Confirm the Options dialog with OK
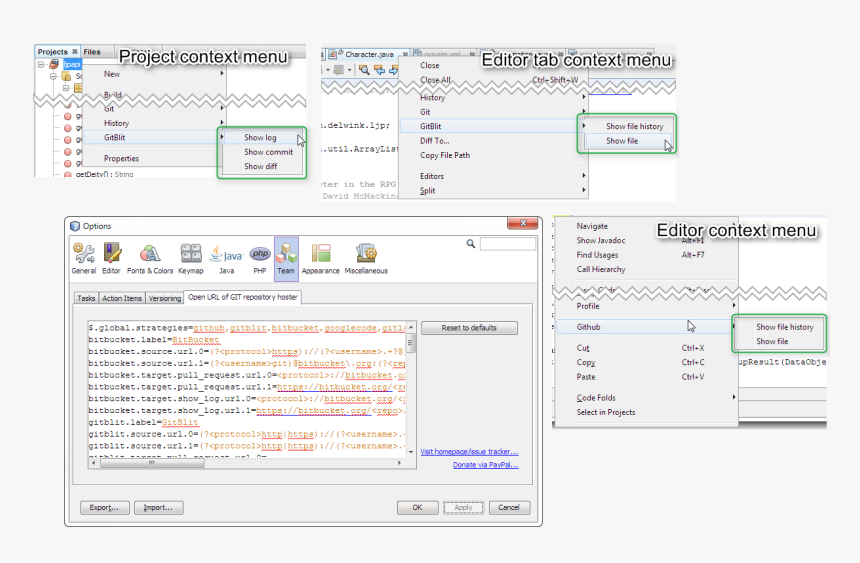This screenshot has width=860, height=563. [417, 508]
